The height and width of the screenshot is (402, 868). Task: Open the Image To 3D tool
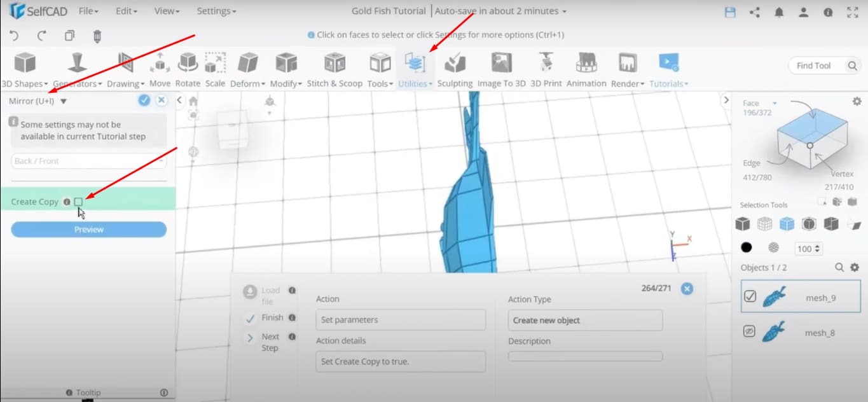tap(499, 70)
